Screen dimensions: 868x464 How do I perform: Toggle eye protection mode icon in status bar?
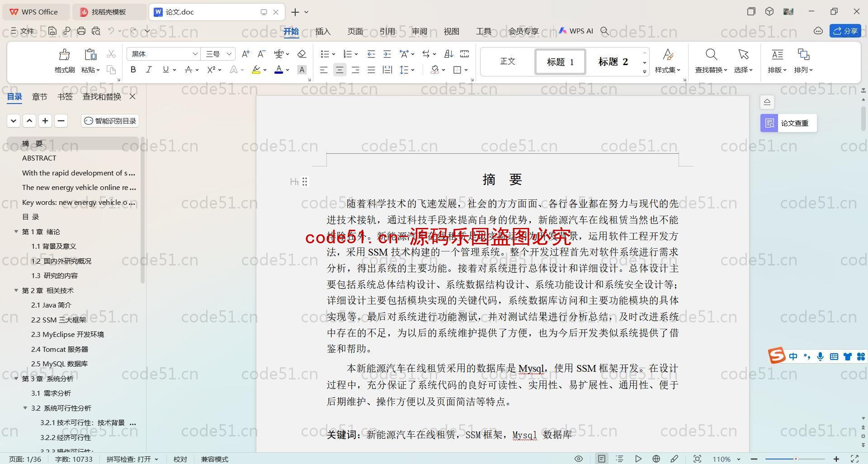[x=578, y=459]
